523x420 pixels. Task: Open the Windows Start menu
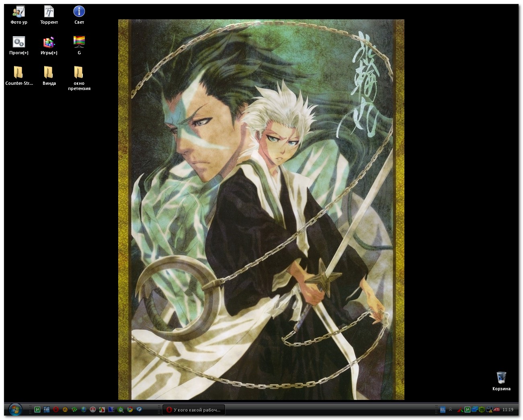point(15,410)
